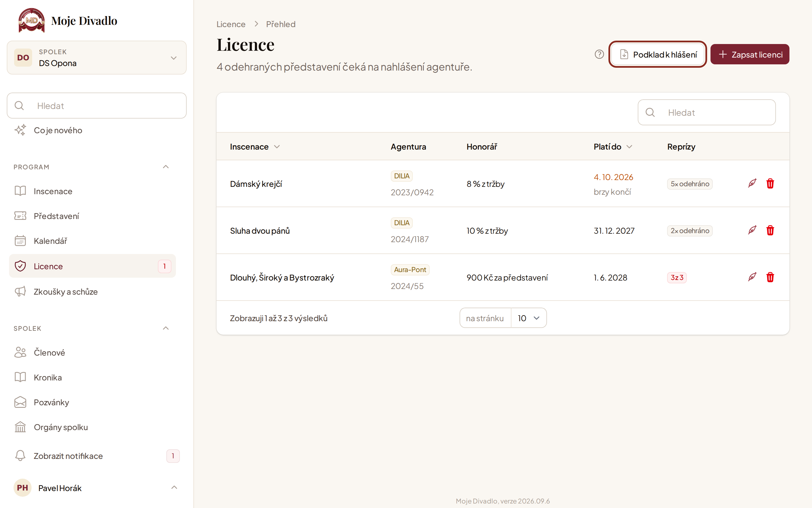Screen dimensions: 812x508
Task: Open the help question mark icon
Action: tap(599, 54)
